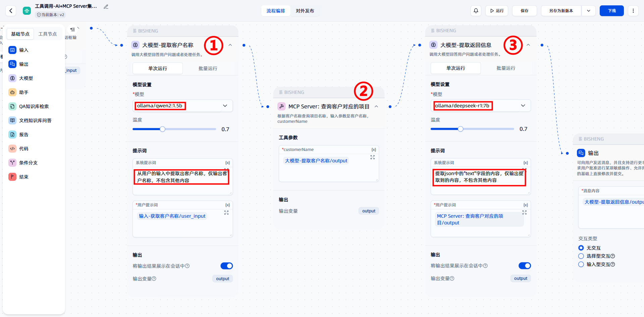Pick the QA知识库检索 node icon
Image resolution: width=644 pixels, height=317 pixels.
point(12,106)
